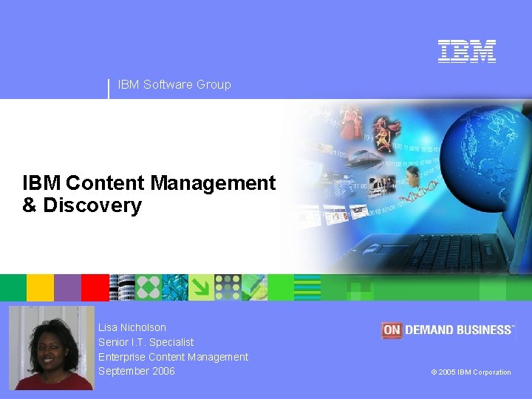Select the 'IBM Software Group' header text

coord(174,84)
